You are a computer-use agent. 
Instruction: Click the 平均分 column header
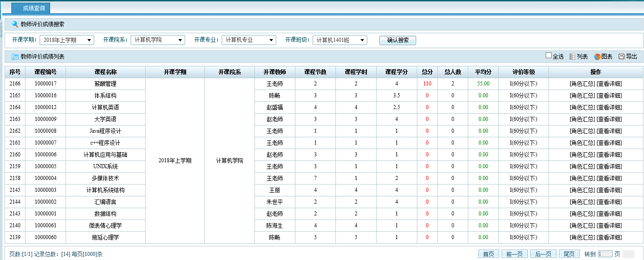pyautogui.click(x=483, y=72)
